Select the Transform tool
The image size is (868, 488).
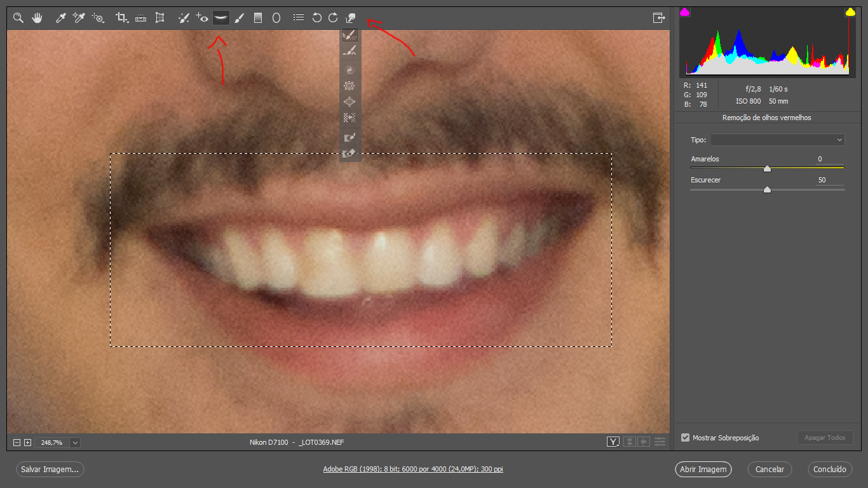coord(159,18)
